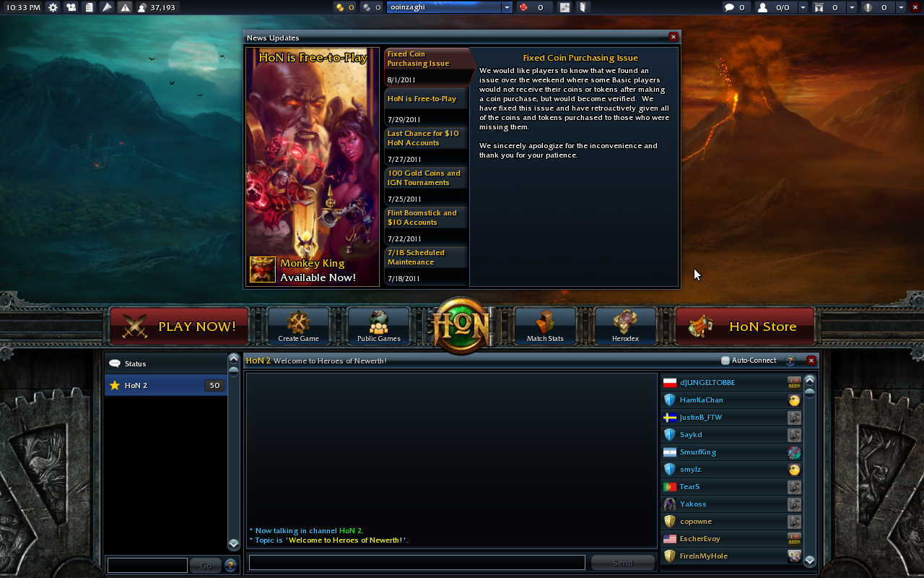
Task: Click the gold coins balance icon
Action: pos(340,7)
